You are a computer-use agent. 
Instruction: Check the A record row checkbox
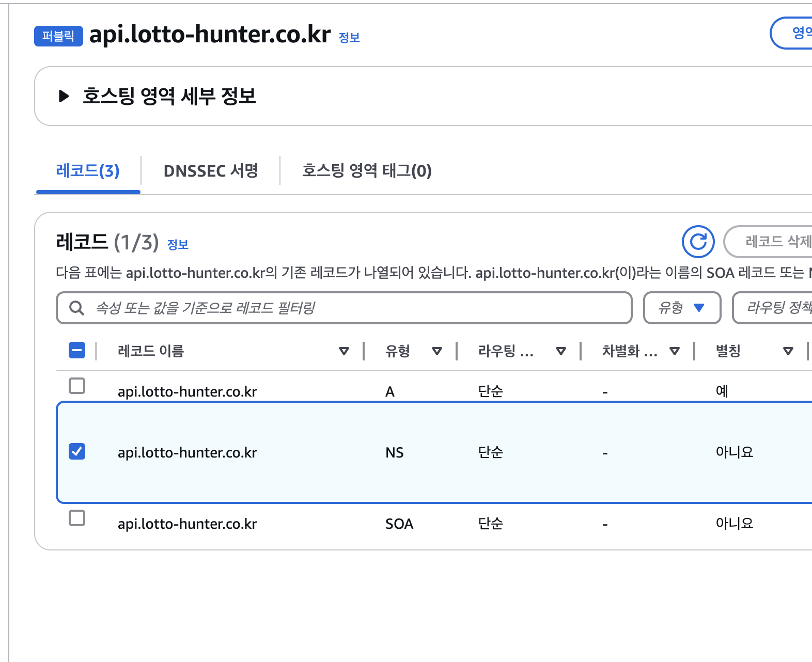(77, 385)
